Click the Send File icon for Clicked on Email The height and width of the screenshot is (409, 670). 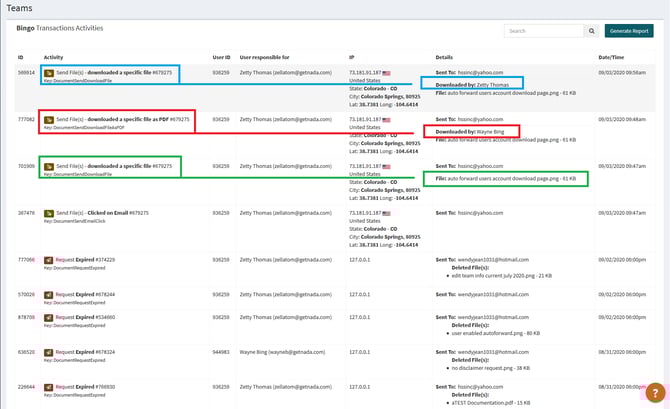(48, 212)
